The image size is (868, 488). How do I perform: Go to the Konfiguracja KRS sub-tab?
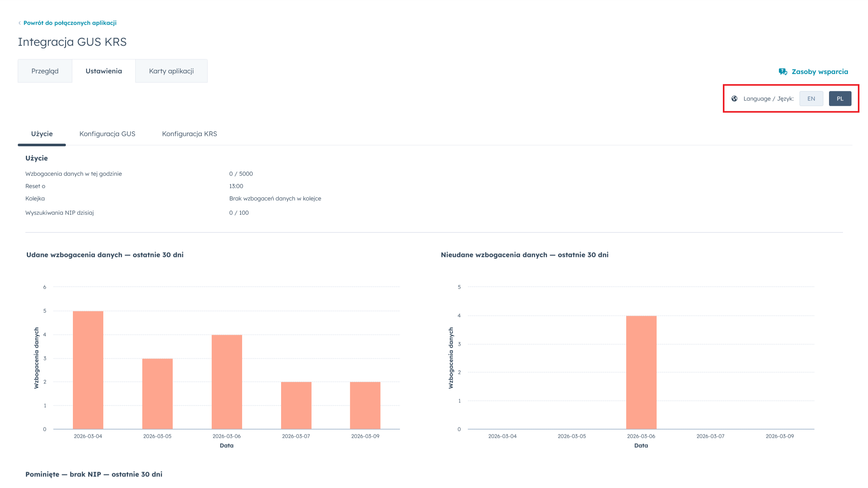point(190,134)
